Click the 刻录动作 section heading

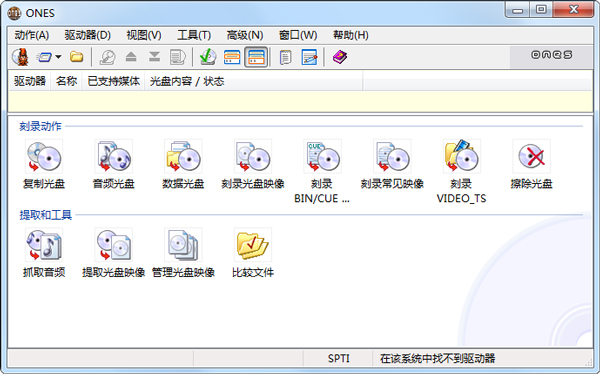click(40, 126)
